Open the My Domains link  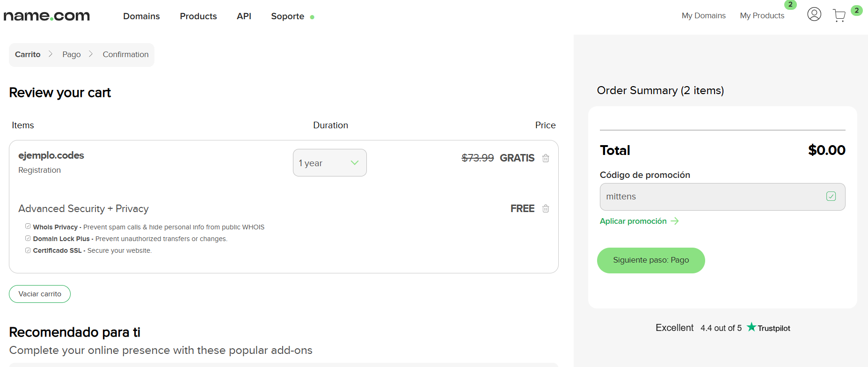pyautogui.click(x=703, y=15)
